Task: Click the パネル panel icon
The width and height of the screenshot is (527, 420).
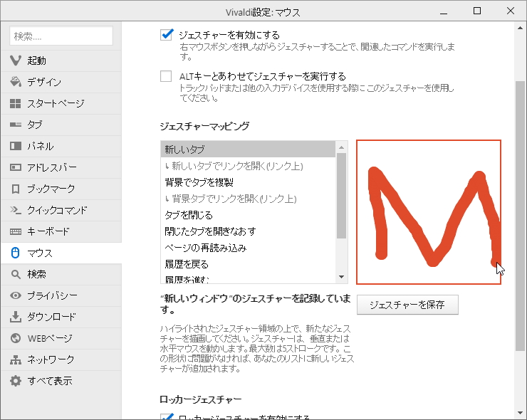Action: coord(16,146)
